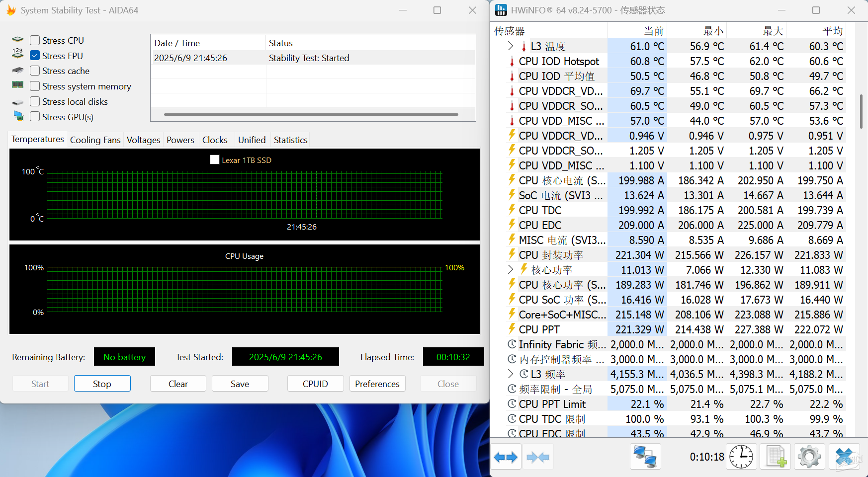The height and width of the screenshot is (477, 868).
Task: Click thermometer icon of CPU IOD 平均值
Action: coord(512,76)
